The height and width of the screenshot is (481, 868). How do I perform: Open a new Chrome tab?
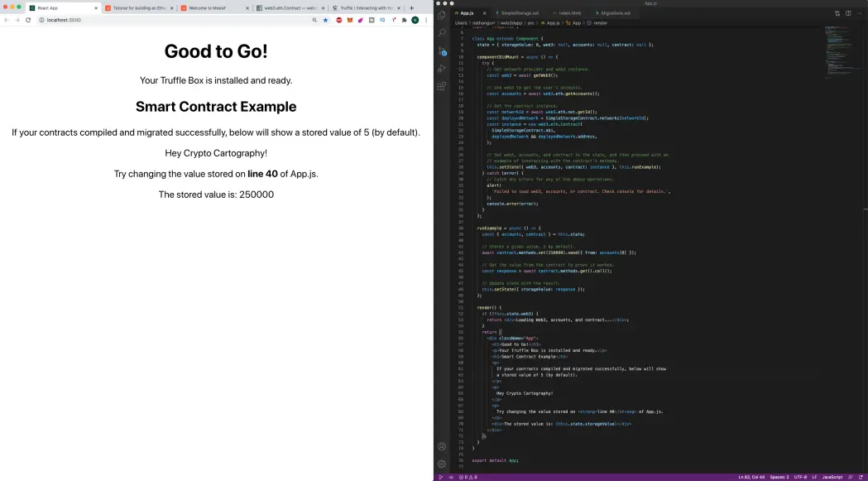[x=411, y=8]
